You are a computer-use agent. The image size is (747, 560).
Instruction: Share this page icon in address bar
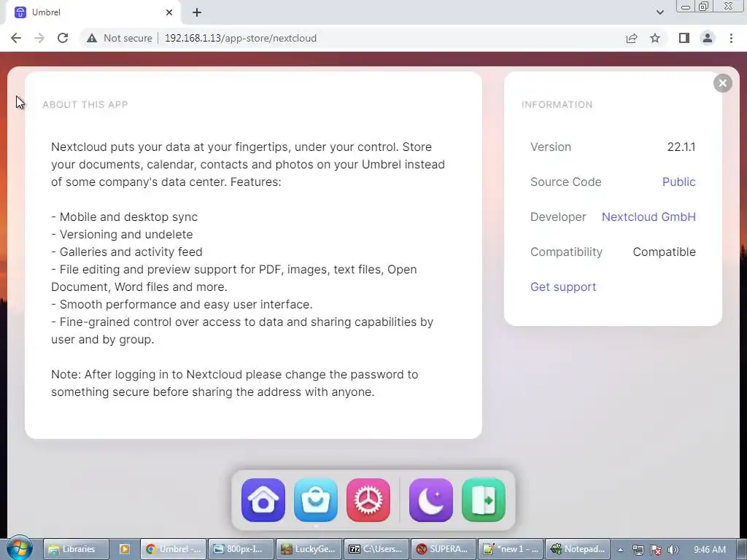632,38
